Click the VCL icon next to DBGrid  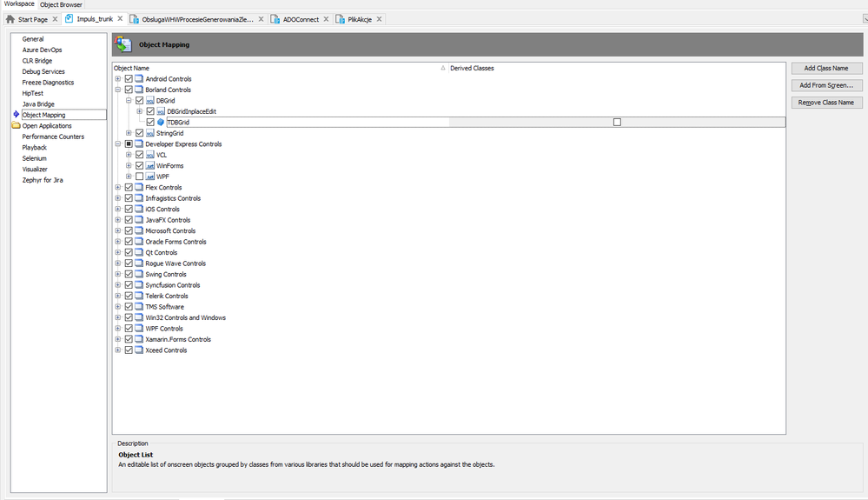(149, 101)
